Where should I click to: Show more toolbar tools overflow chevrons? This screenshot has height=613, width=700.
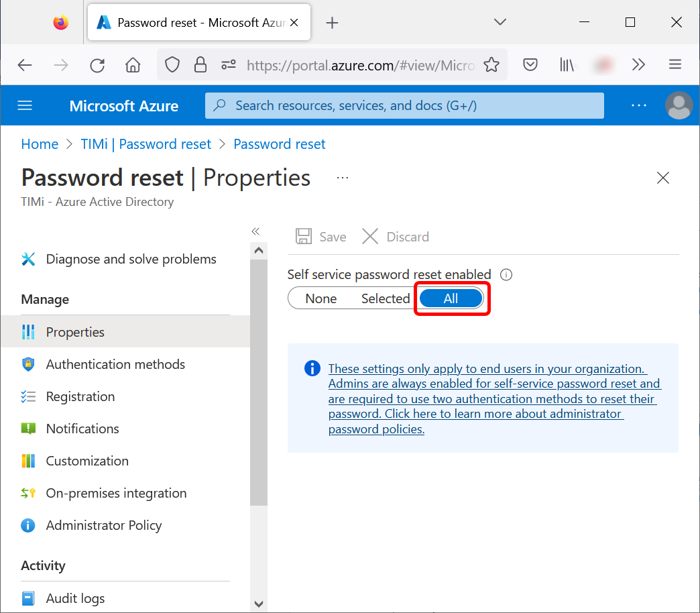click(638, 65)
